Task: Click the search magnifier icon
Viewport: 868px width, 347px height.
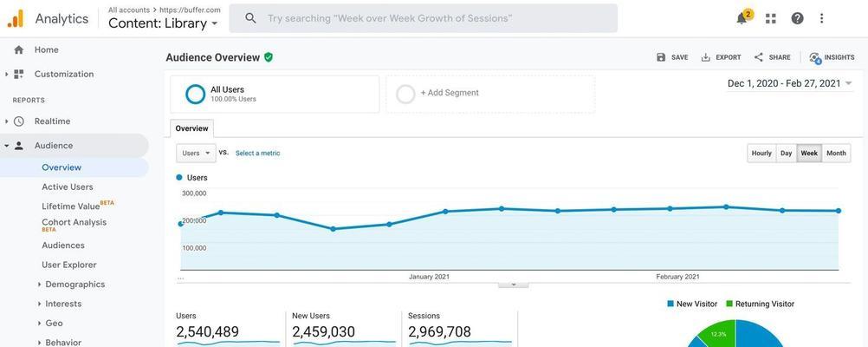Action: click(250, 18)
